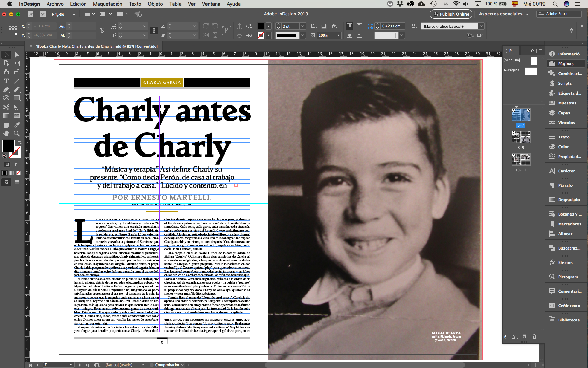Open the Ceñir texto panel
The width and height of the screenshot is (588, 368).
click(x=569, y=306)
